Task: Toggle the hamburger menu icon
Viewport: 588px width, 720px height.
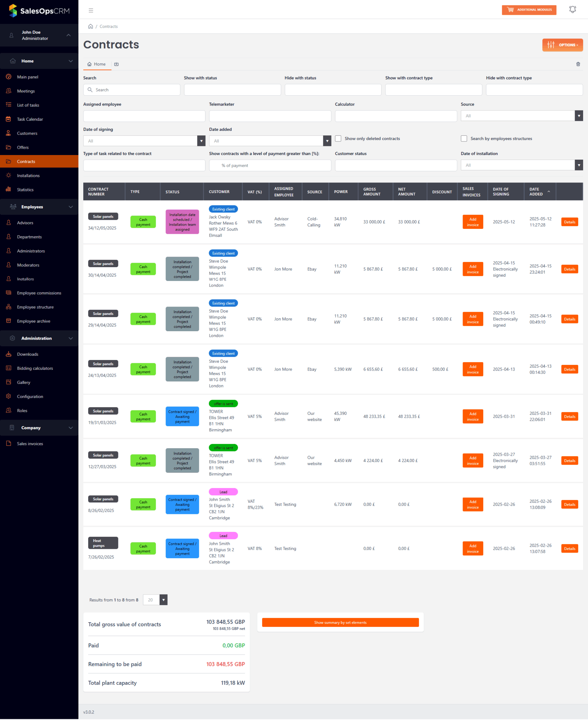Action: (x=91, y=10)
